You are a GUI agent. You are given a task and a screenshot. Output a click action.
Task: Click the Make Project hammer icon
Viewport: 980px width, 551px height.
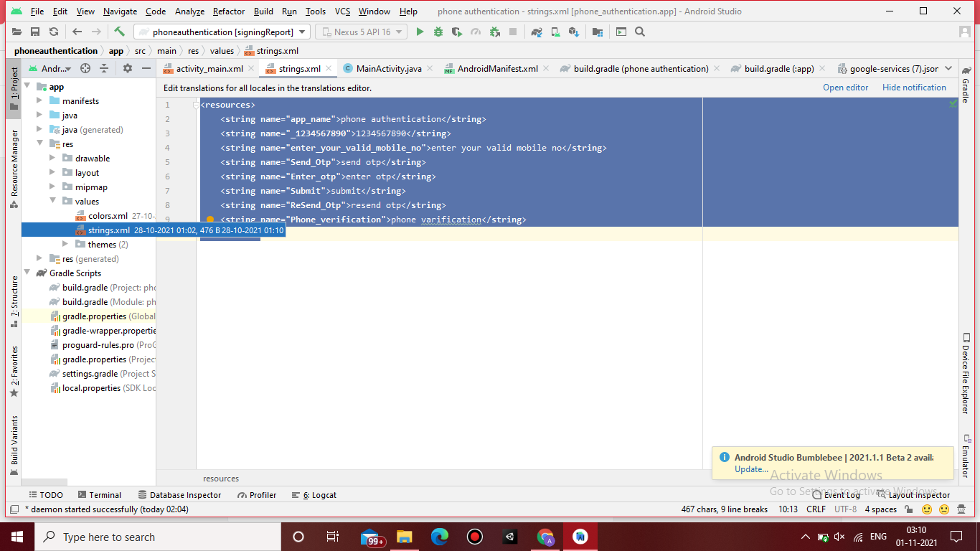point(120,32)
